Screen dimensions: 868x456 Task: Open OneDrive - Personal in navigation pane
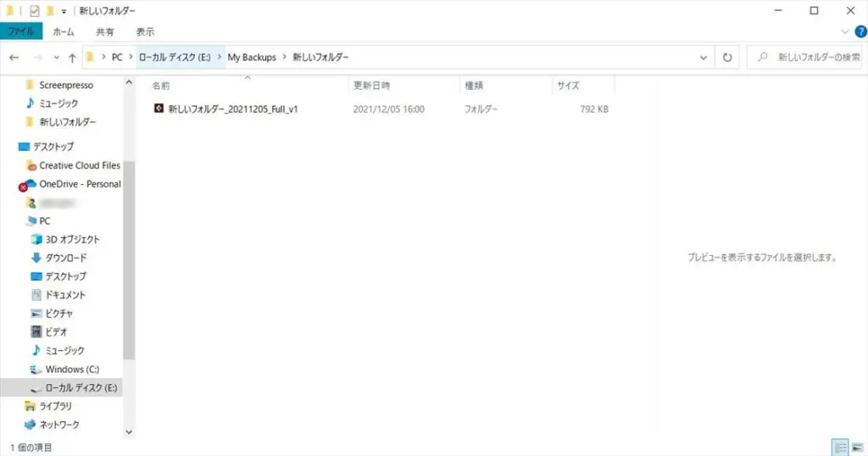pos(81,184)
